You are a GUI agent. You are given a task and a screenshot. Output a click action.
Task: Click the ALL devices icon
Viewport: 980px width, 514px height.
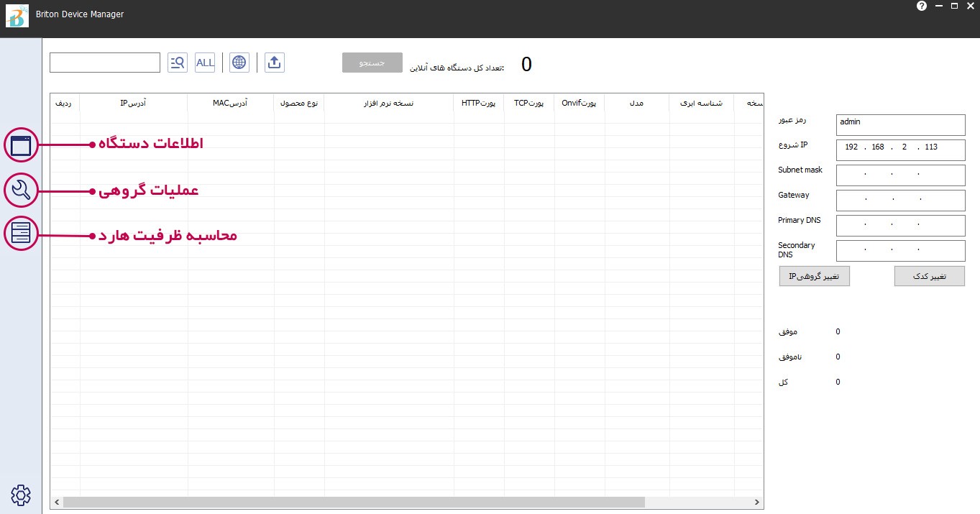click(205, 63)
